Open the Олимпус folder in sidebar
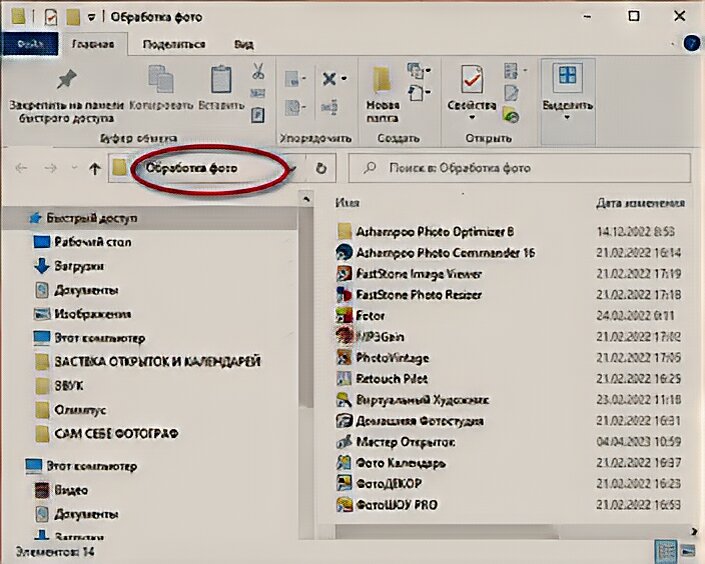Image resolution: width=705 pixels, height=564 pixels. pyautogui.click(x=70, y=410)
